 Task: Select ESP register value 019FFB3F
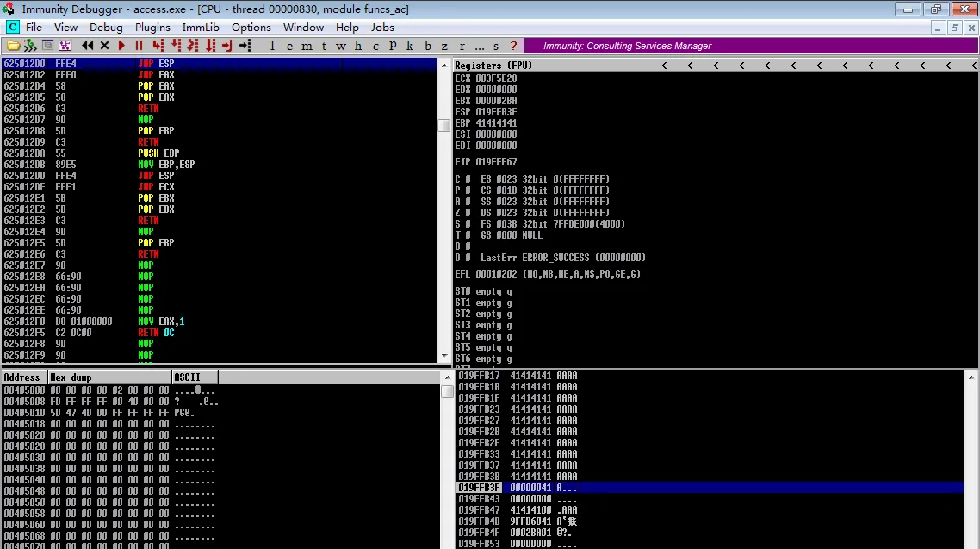[x=496, y=112]
